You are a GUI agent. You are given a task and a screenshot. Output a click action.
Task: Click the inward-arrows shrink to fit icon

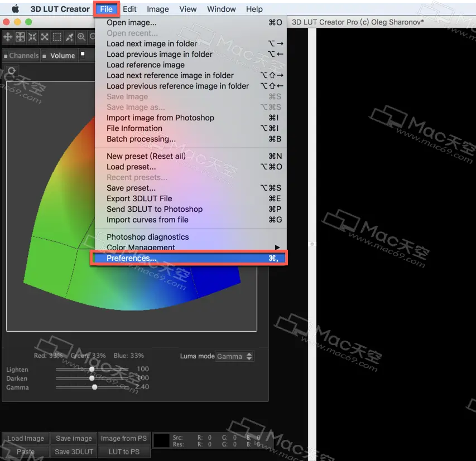[x=32, y=37]
